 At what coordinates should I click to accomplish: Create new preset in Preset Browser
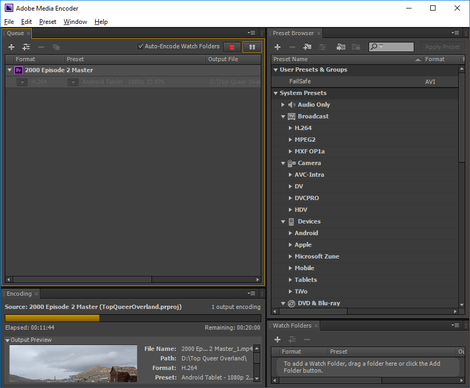click(277, 47)
